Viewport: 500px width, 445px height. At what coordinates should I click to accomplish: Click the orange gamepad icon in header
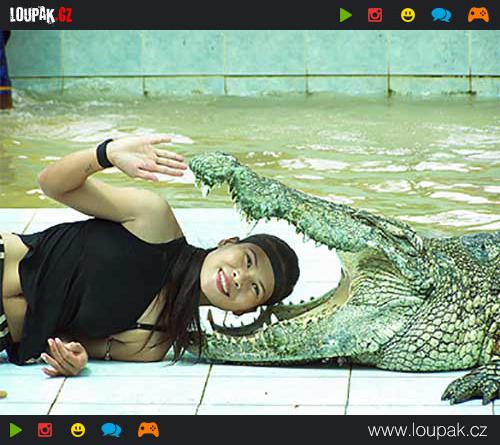click(x=478, y=15)
